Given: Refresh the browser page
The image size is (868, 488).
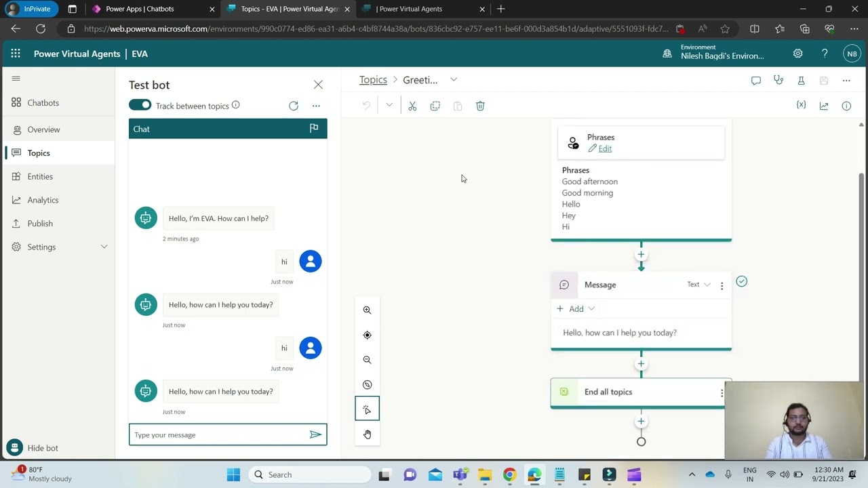Looking at the screenshot, I should (x=41, y=28).
